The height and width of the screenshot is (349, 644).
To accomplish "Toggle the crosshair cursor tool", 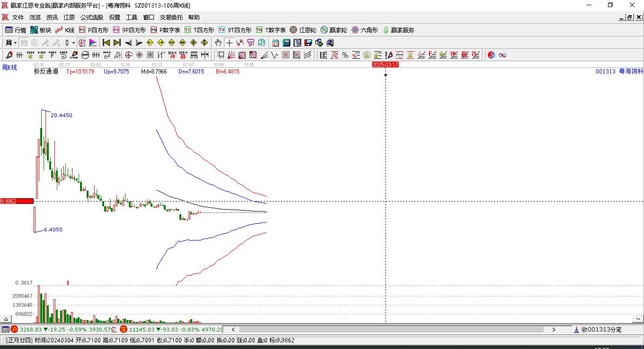I will pos(229,43).
